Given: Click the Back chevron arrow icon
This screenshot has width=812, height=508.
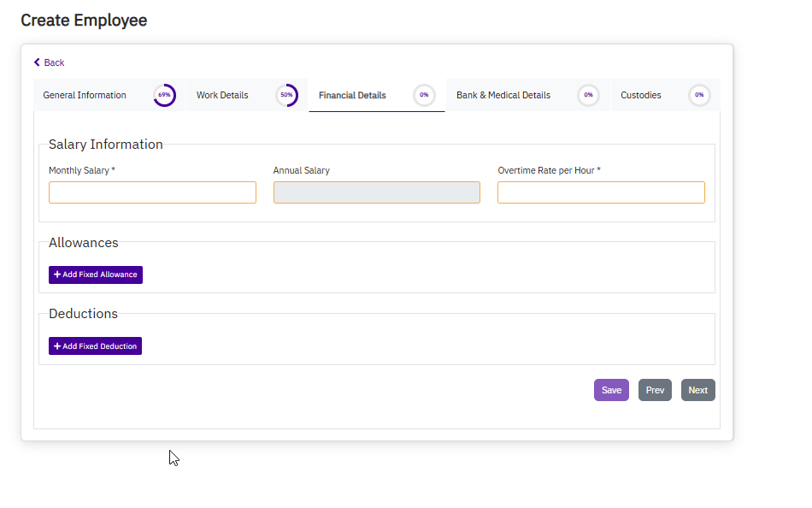Looking at the screenshot, I should [x=37, y=62].
